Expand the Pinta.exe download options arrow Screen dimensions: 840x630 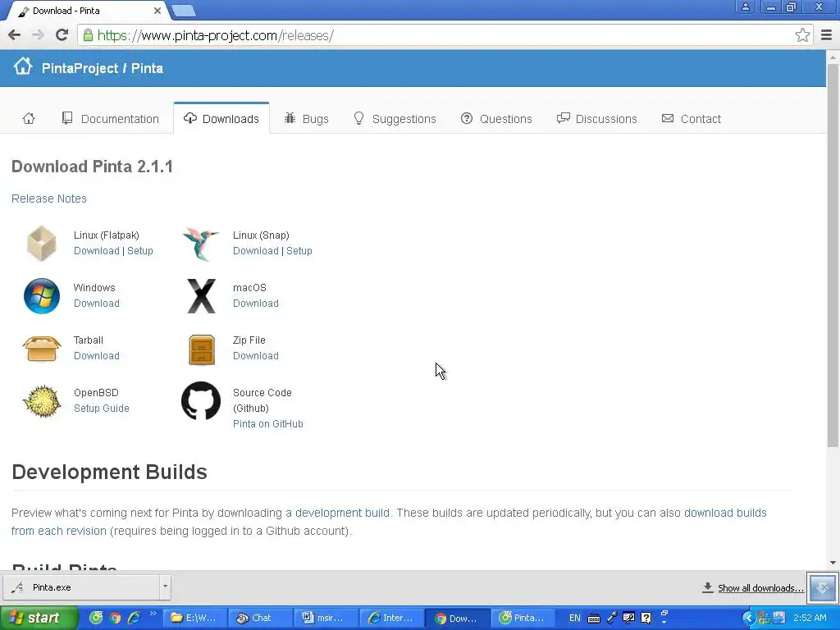[x=165, y=587]
